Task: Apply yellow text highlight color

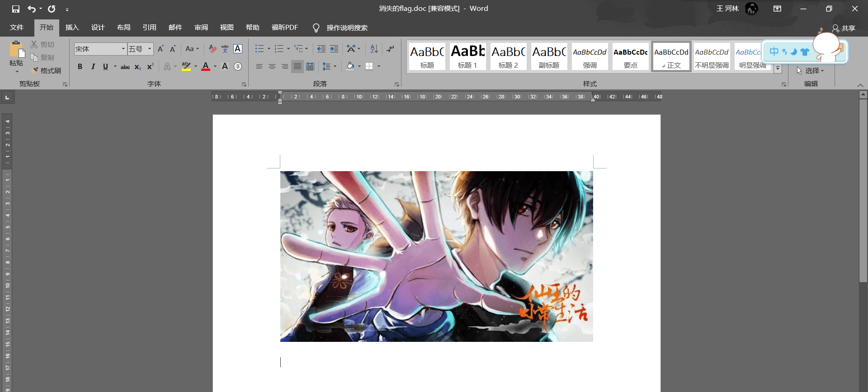Action: click(x=186, y=66)
